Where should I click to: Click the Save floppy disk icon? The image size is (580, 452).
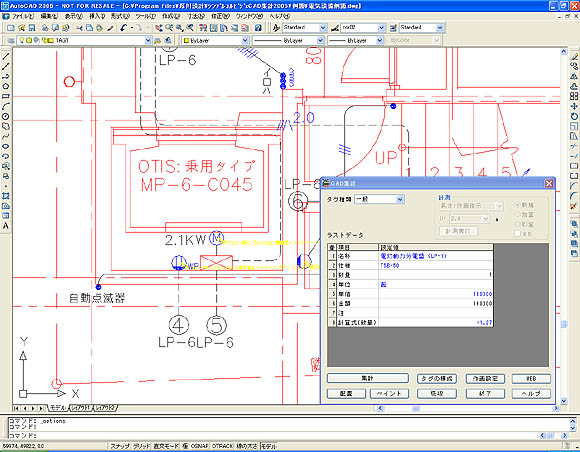pos(32,28)
